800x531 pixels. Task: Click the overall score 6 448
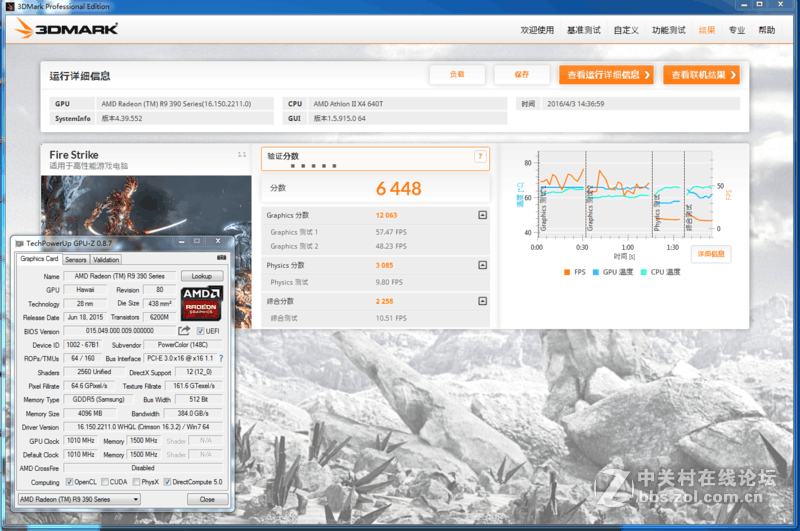point(398,189)
